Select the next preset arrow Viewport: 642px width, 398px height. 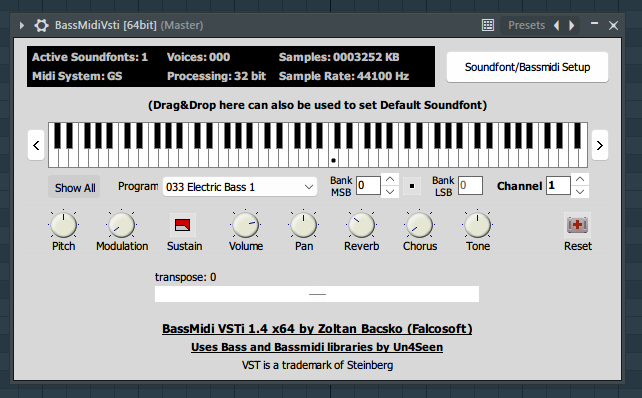(x=572, y=25)
